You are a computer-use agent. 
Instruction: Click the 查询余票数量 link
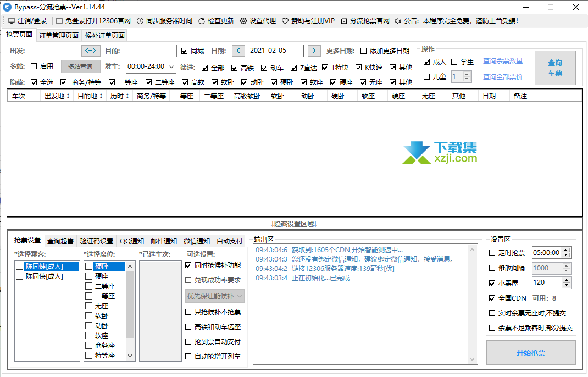coord(502,61)
